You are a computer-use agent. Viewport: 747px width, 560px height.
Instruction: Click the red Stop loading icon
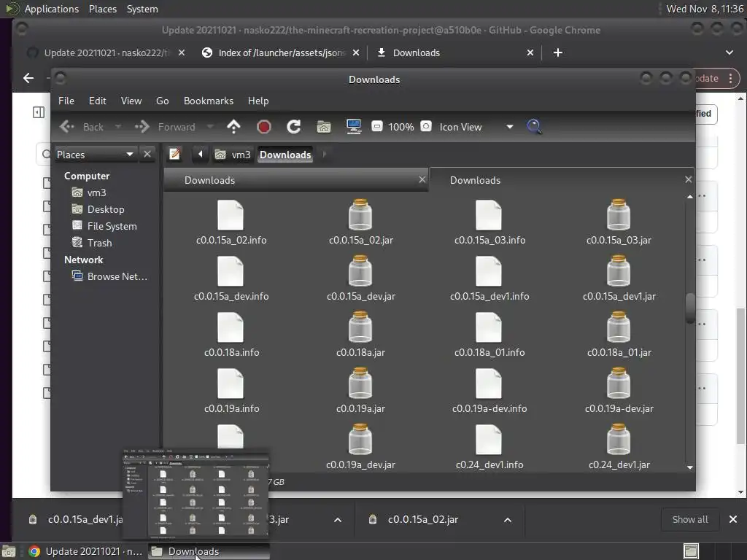pos(264,127)
